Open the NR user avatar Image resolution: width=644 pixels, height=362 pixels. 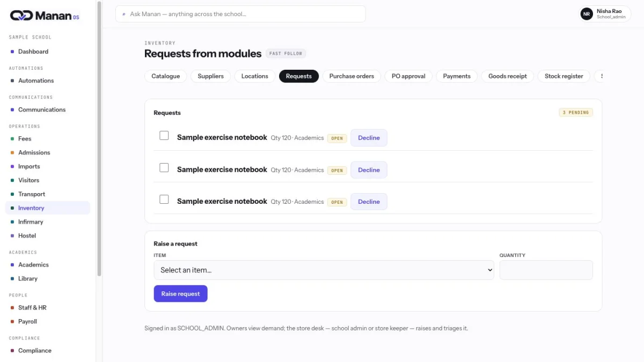click(587, 14)
